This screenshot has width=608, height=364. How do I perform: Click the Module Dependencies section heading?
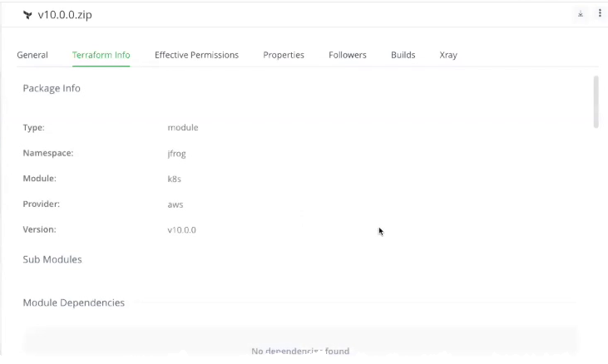point(74,303)
